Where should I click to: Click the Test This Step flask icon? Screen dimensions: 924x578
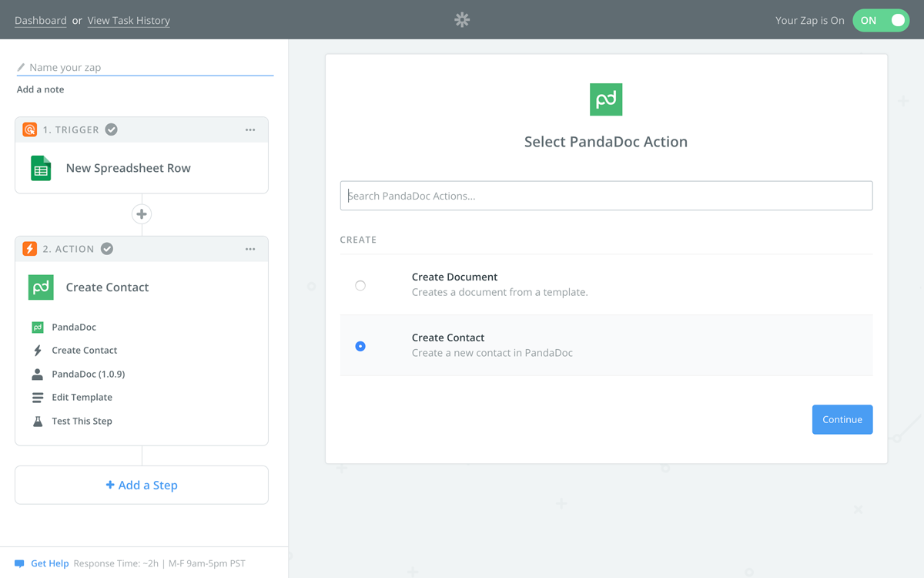click(x=38, y=422)
